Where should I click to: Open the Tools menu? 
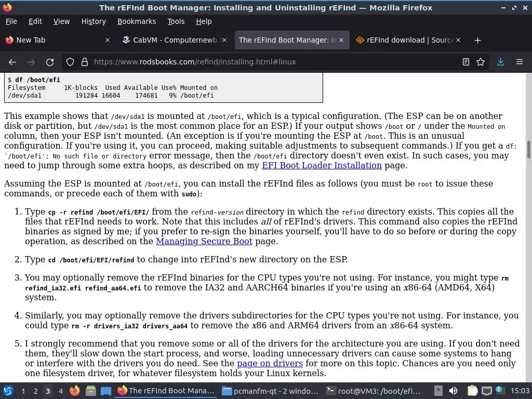[176, 21]
